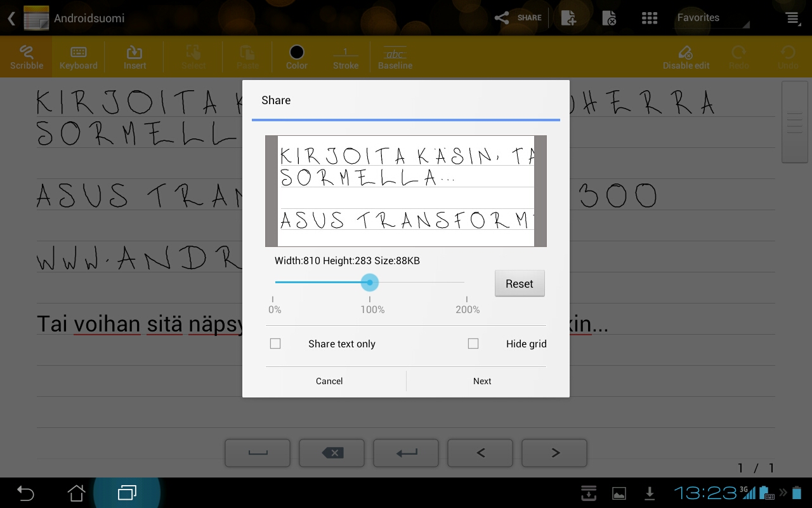The image size is (812, 508).
Task: Open the page grid view
Action: 649,18
